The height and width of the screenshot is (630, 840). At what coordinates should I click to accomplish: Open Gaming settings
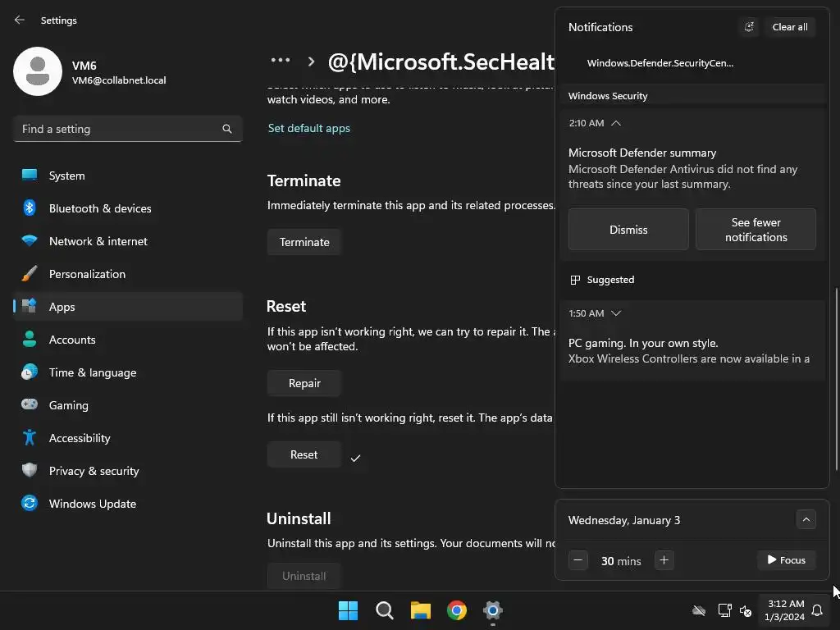click(127, 405)
